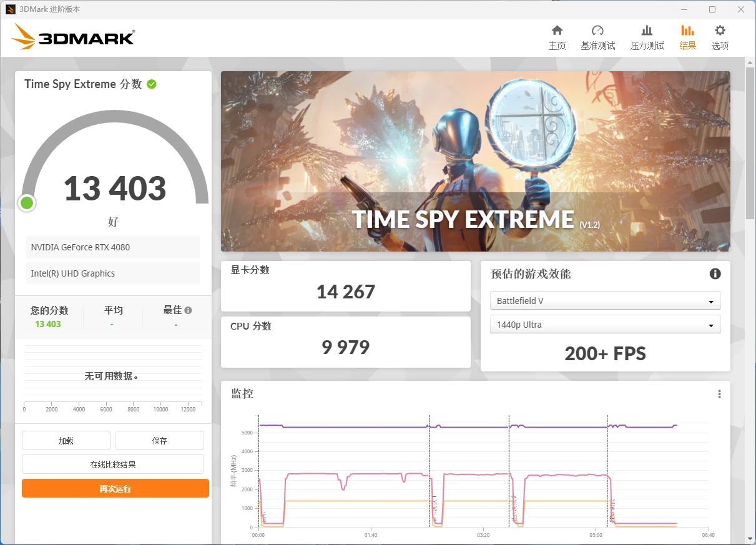756x545 pixels.
Task: Open 选项 settings gear icon
Action: tap(720, 31)
